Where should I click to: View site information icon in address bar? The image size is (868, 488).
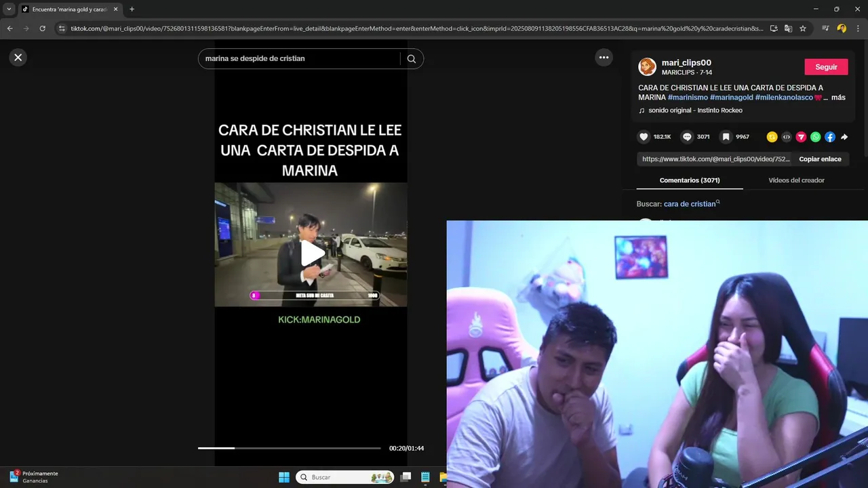62,28
